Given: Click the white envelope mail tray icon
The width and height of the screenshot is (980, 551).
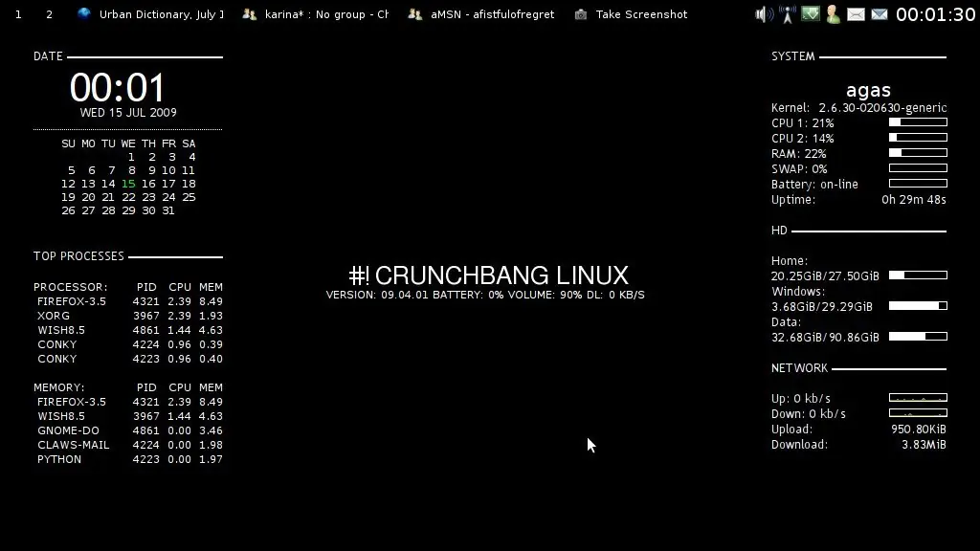Looking at the screenshot, I should [856, 14].
